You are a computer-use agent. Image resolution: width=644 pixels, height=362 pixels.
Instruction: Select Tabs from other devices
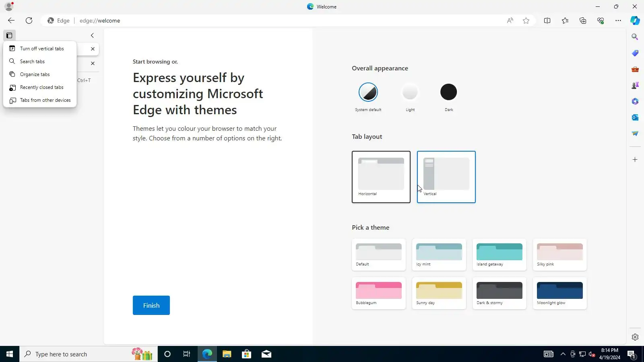(x=40, y=100)
